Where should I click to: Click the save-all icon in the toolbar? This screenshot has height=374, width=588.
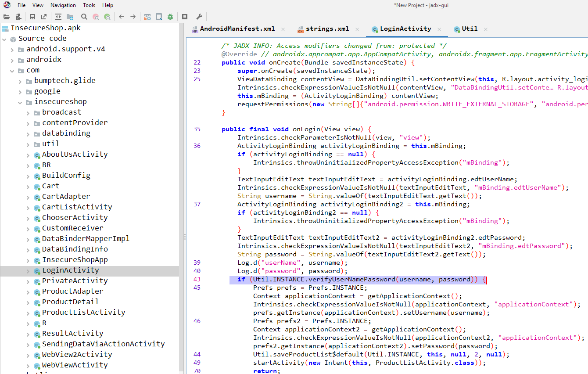click(x=32, y=17)
